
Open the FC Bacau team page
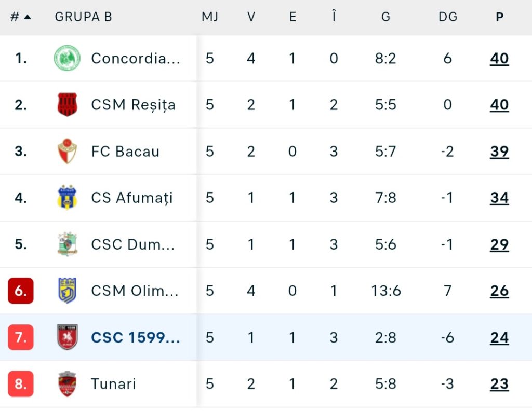click(x=125, y=152)
